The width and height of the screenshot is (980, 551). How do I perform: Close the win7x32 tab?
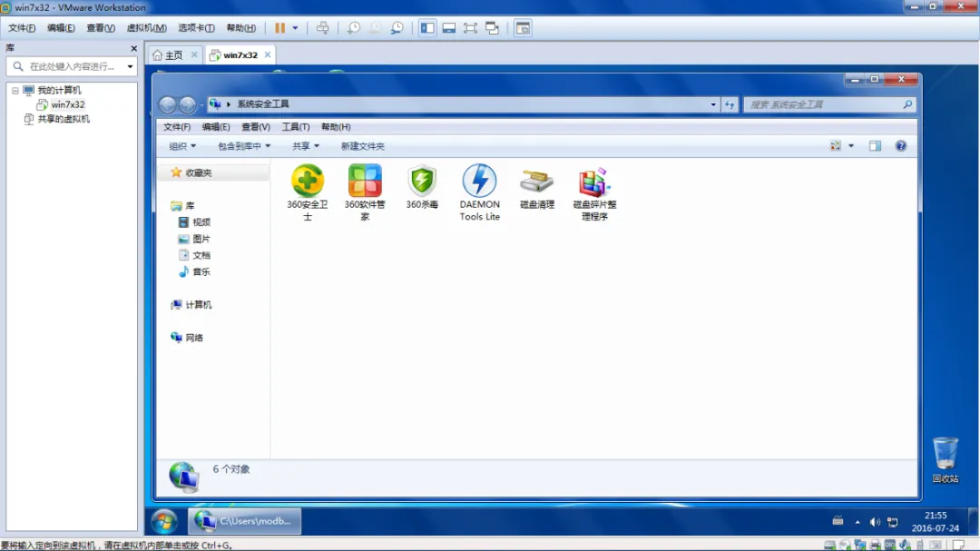point(268,55)
